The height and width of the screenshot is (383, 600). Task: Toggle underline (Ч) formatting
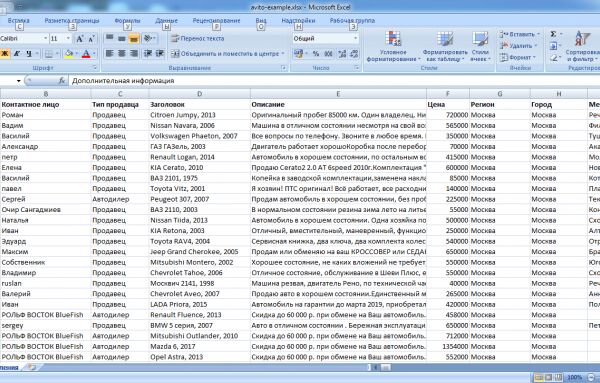point(29,54)
